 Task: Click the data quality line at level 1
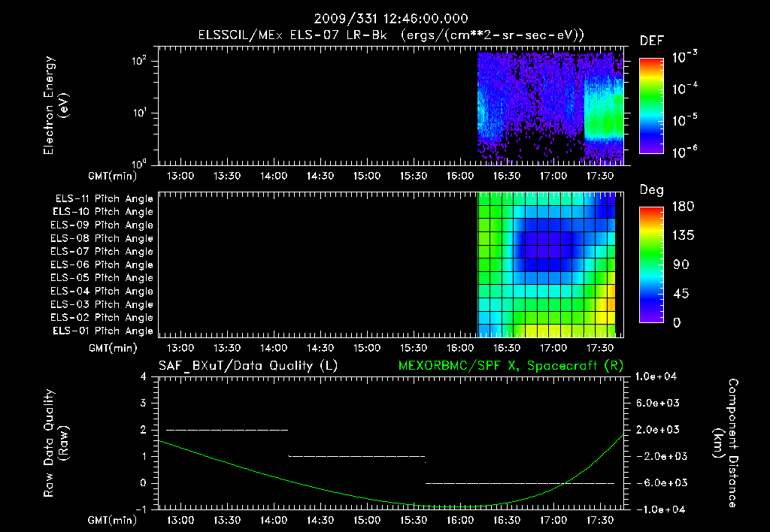pyautogui.click(x=356, y=456)
